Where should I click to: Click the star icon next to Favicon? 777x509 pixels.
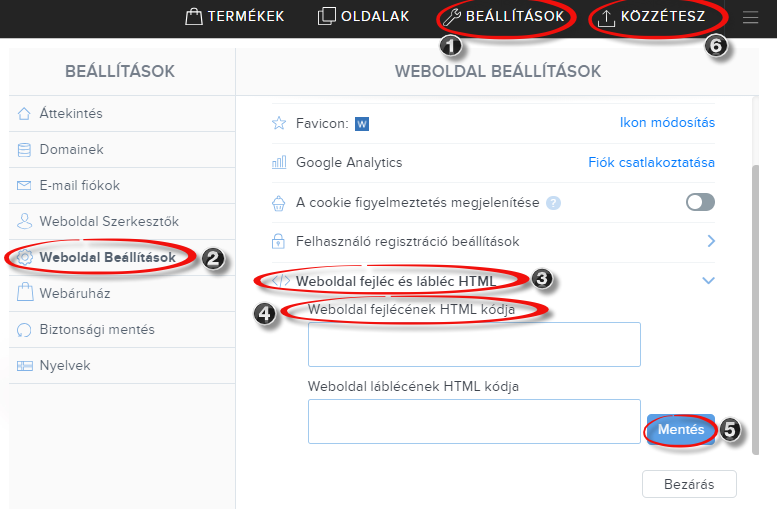click(279, 123)
